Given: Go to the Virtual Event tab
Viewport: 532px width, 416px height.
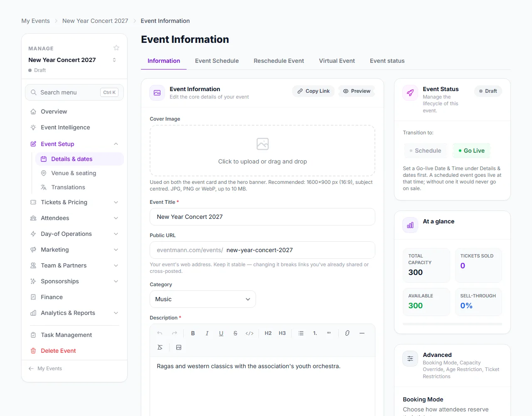Looking at the screenshot, I should tap(337, 61).
